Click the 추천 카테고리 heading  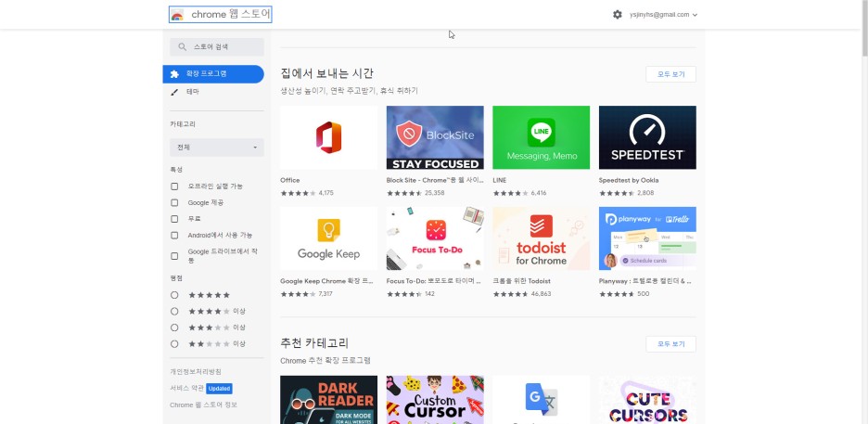click(x=314, y=343)
